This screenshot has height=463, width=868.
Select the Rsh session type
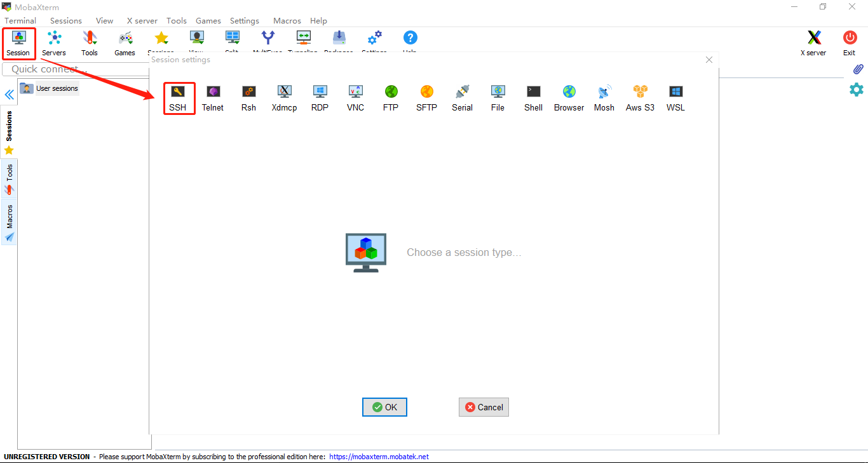coord(248,98)
